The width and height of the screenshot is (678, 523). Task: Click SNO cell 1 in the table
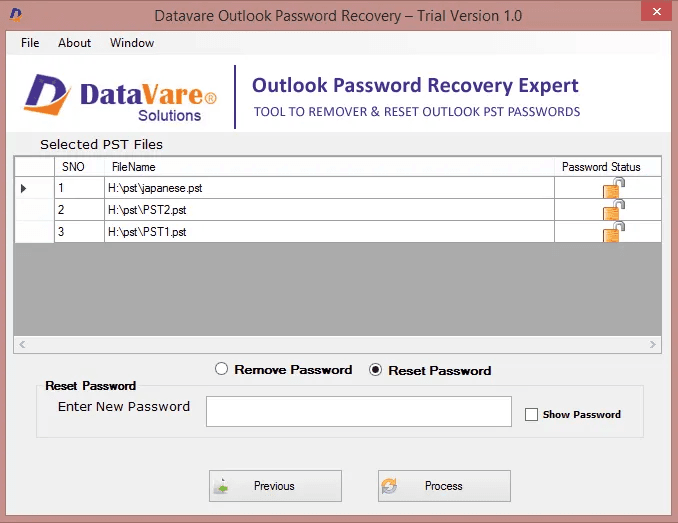79,188
